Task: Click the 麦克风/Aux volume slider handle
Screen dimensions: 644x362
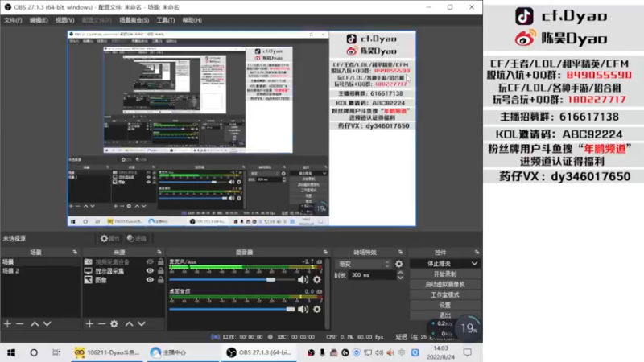Action: [x=270, y=279]
